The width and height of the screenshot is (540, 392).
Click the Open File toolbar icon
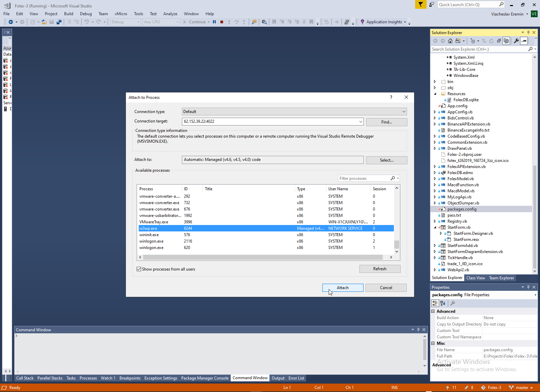[x=44, y=22]
